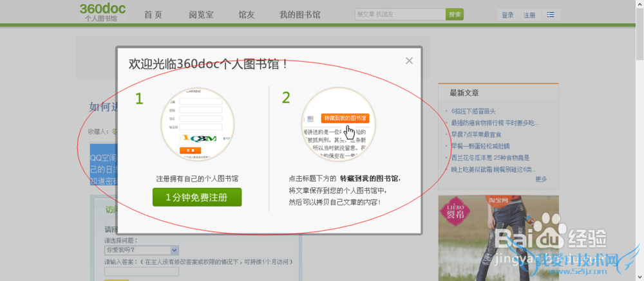Open article 最强防癌食物排行榜
Viewport: 644px width, 281px height.
click(495, 123)
